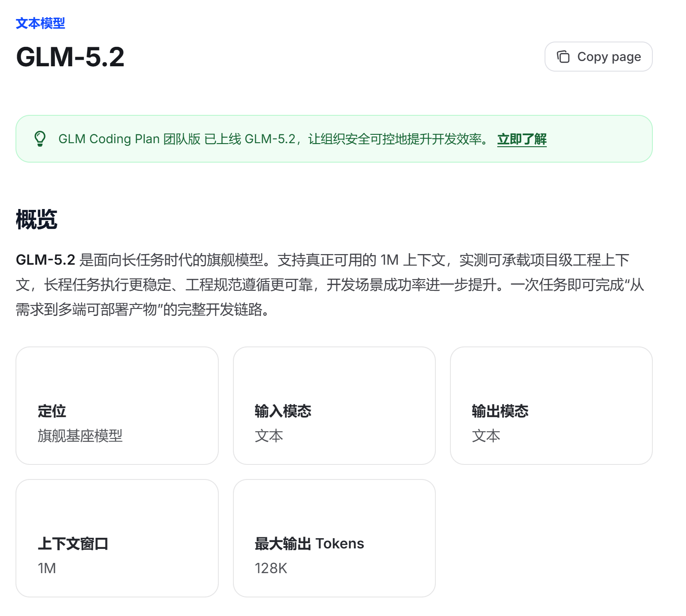Select the GLM-5.2 page title
The height and width of the screenshot is (616, 686).
(70, 57)
